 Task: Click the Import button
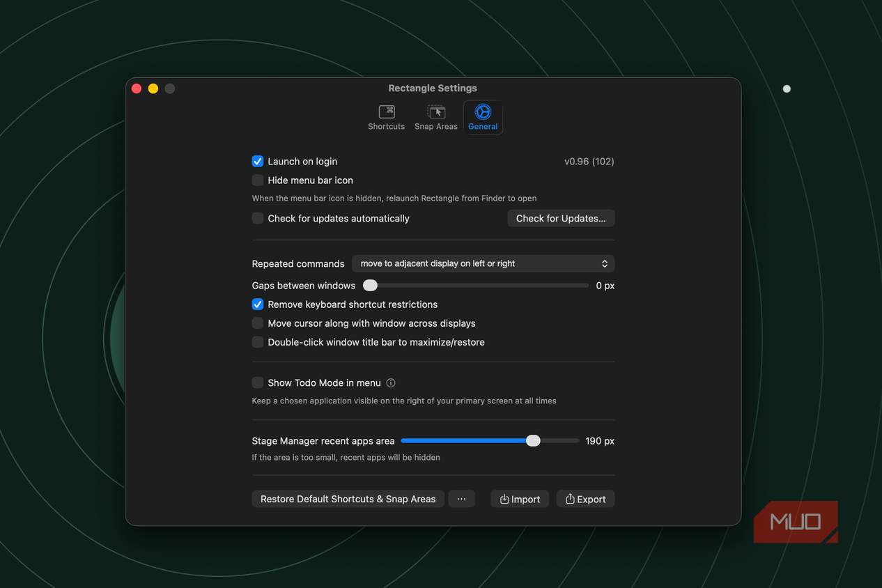point(520,500)
